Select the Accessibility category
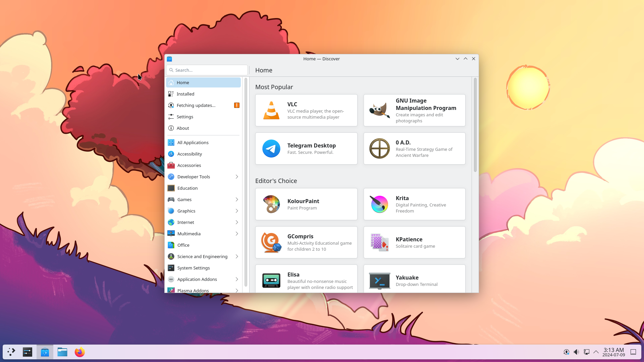 click(189, 154)
